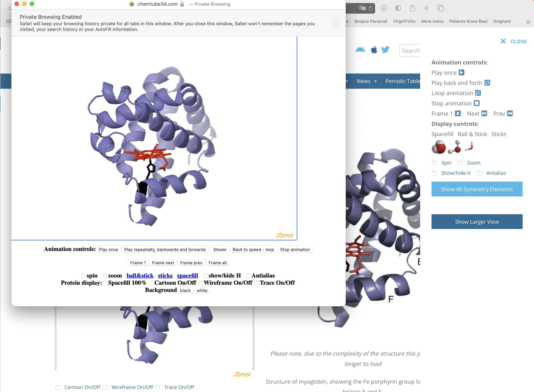Click the Apple icon on webpage
Viewport: 534px width, 392px height.
coord(374,50)
